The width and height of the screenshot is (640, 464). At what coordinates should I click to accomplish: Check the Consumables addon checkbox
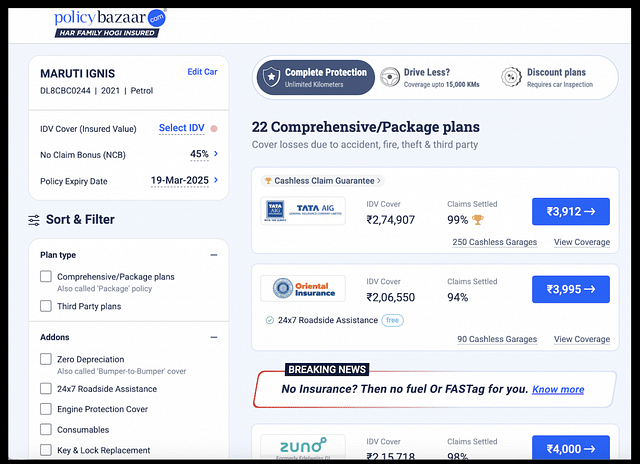pos(46,429)
